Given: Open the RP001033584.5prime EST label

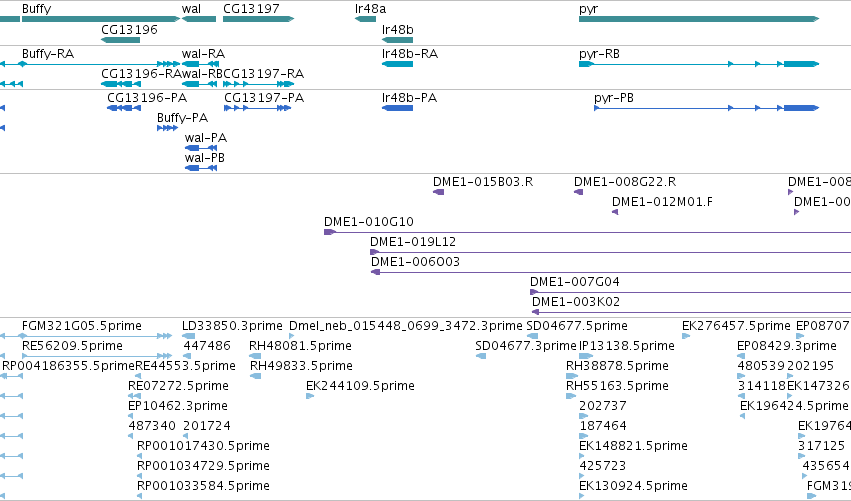Looking at the screenshot, I should coord(203,486).
